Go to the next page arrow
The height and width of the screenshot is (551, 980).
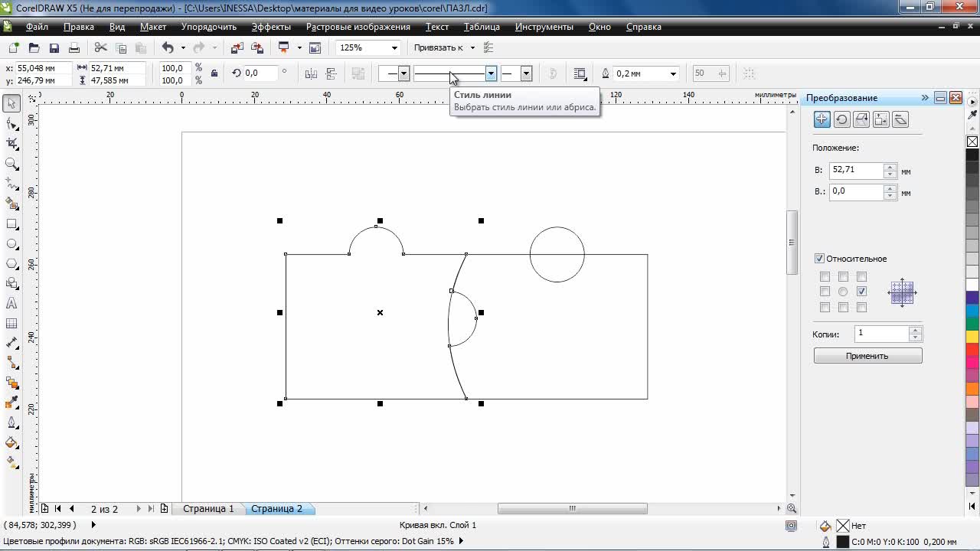click(x=139, y=509)
